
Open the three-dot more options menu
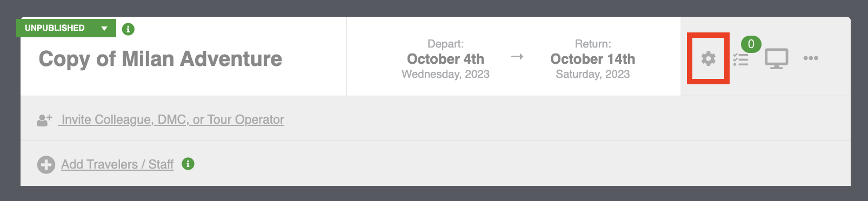tap(811, 58)
